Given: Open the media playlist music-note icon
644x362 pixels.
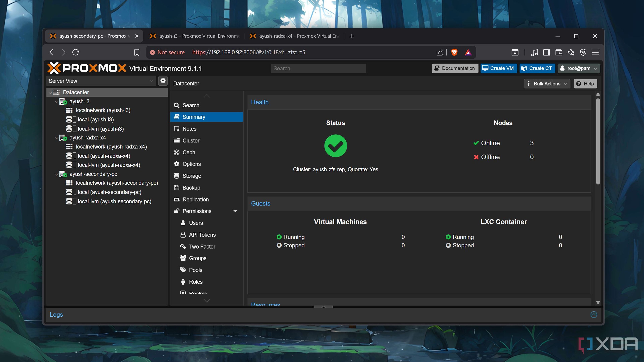Looking at the screenshot, I should click(534, 52).
